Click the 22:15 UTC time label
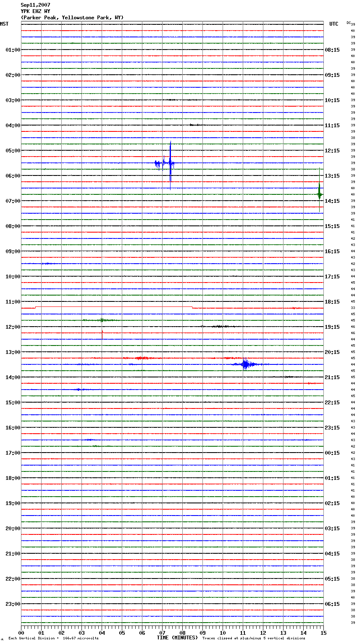357x644 pixels. [332, 403]
